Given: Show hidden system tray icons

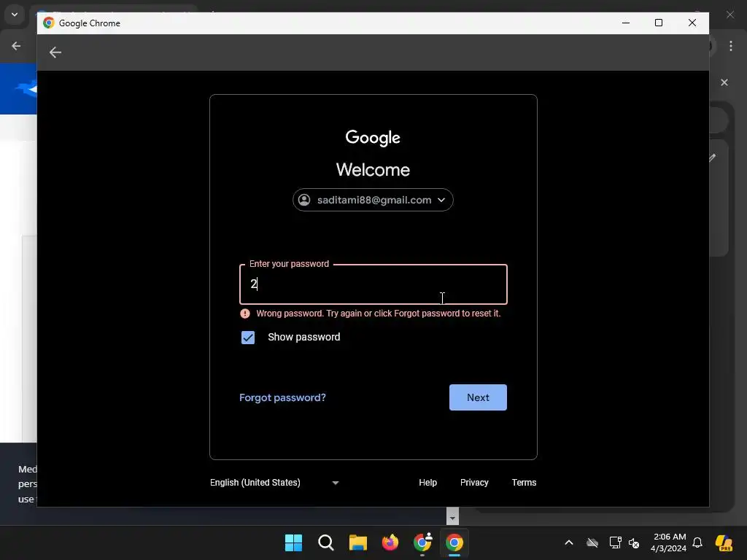Looking at the screenshot, I should coord(569,542).
